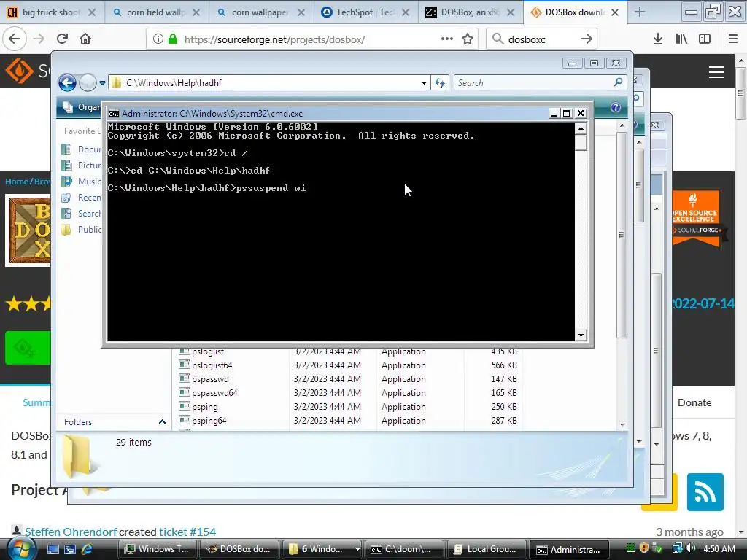This screenshot has width=747, height=560.
Task: Click the Explorer back button
Action: pos(67,83)
